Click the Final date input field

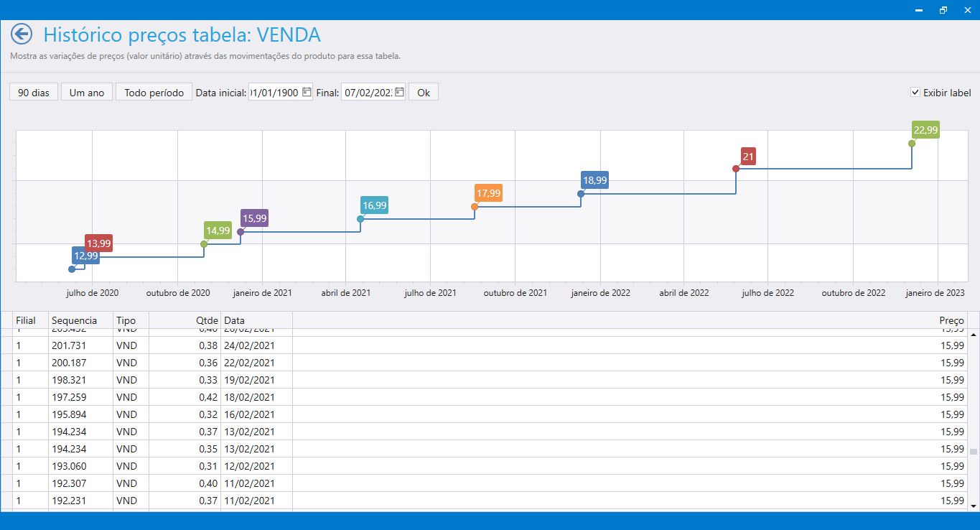[x=366, y=93]
